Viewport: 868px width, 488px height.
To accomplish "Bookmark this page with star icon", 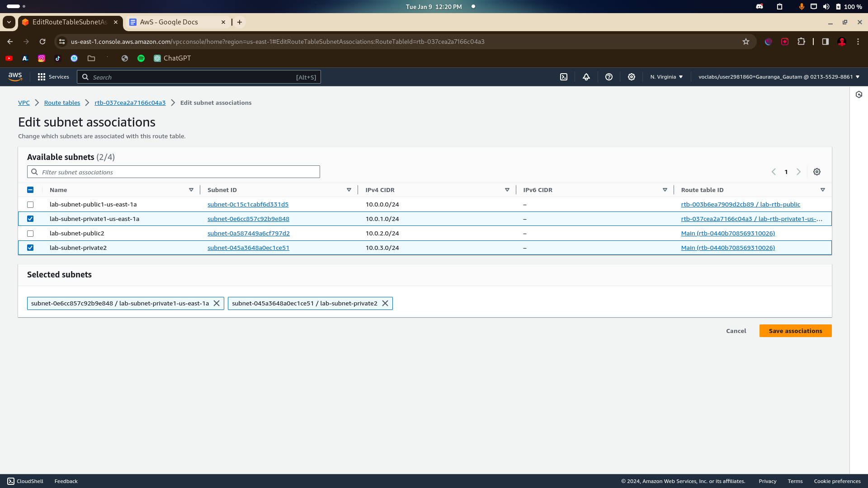I will [x=746, y=42].
